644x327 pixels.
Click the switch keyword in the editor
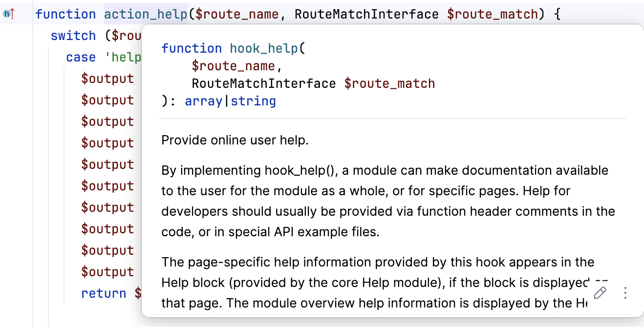[73, 35]
